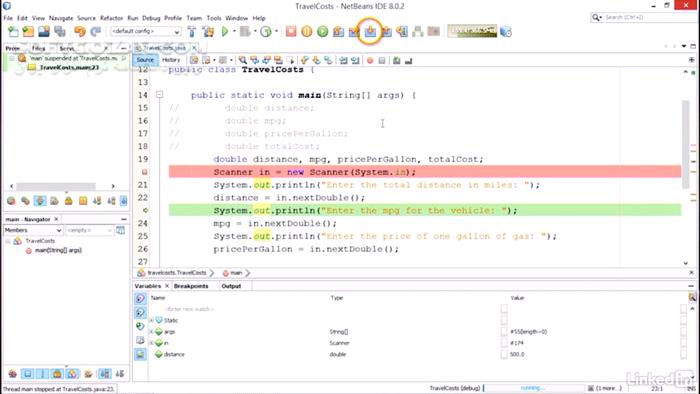The height and width of the screenshot is (394, 700).
Task: Toggle Show Inherited Members in Navigator
Action: coord(12,374)
